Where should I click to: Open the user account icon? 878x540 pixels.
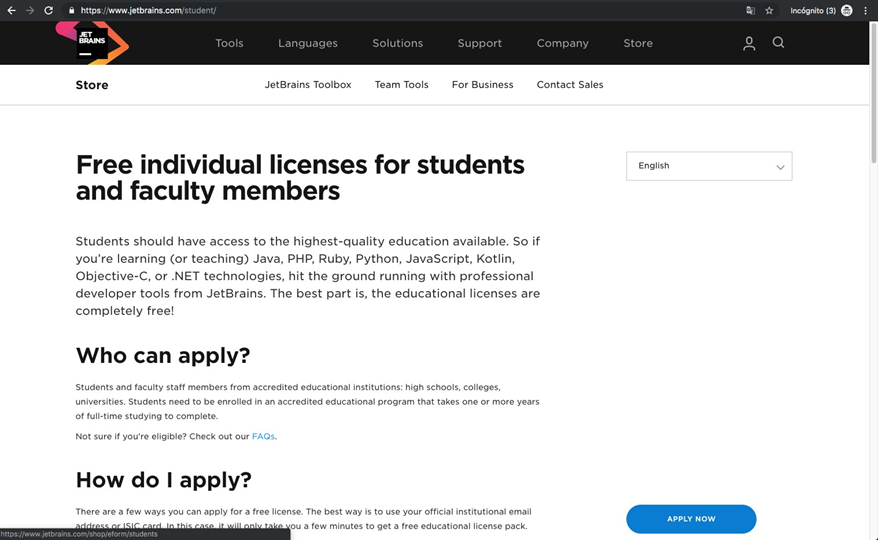[x=749, y=43]
